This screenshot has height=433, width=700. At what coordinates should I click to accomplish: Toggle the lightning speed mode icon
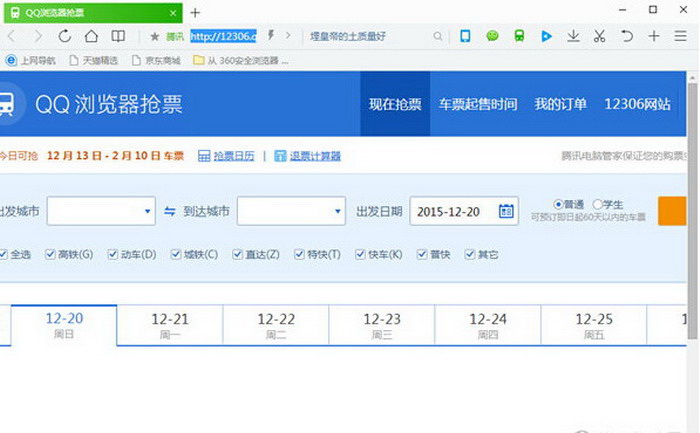(x=271, y=35)
